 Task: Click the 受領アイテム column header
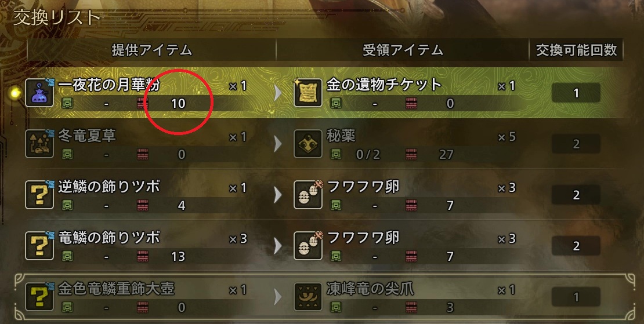[403, 50]
